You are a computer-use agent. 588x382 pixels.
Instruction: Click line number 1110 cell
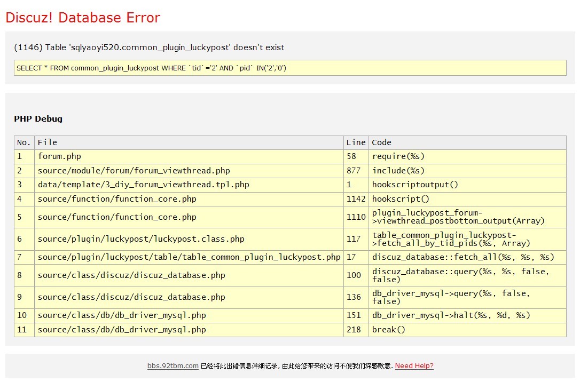pos(356,217)
